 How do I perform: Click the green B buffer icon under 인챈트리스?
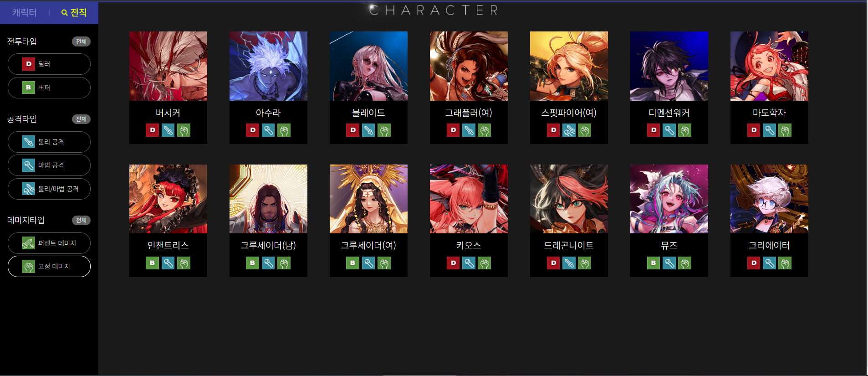[x=153, y=263]
